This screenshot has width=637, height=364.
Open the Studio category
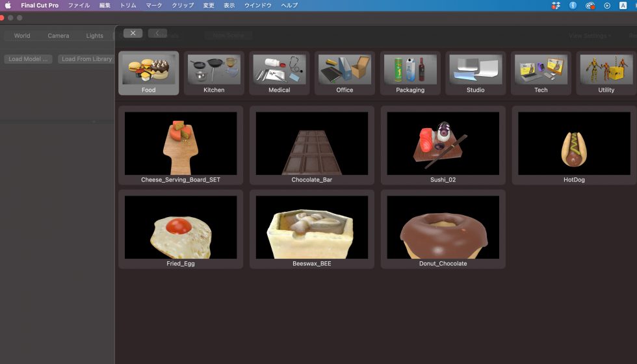pyautogui.click(x=475, y=73)
